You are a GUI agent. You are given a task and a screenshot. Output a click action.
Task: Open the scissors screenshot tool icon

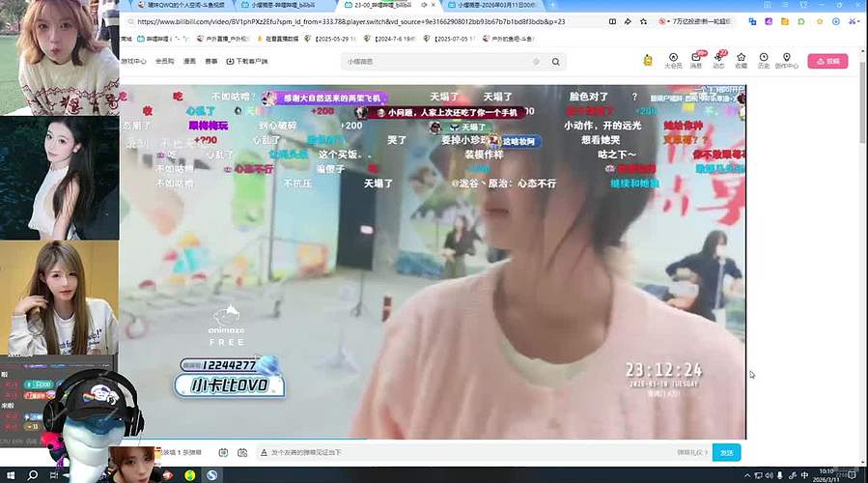point(854,21)
